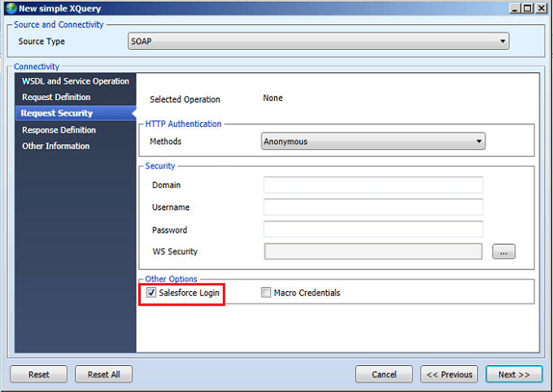553x392 pixels.
Task: Close the New simple XQuery window
Action: click(542, 8)
